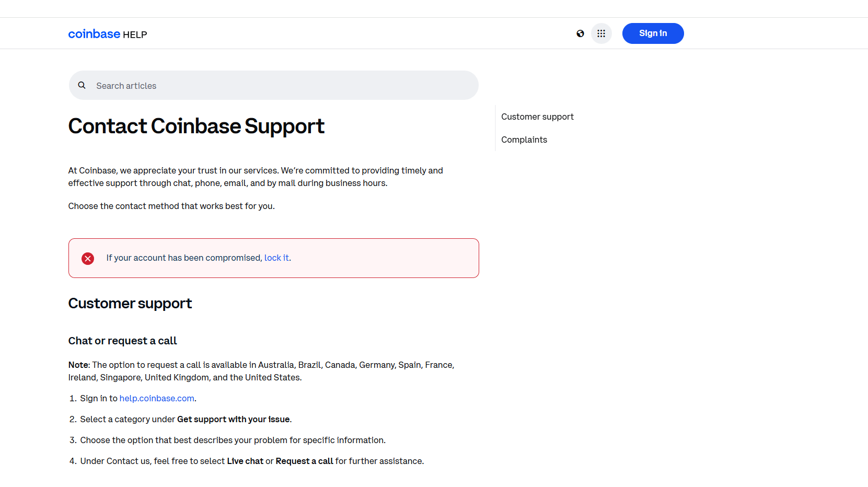Screen dimensions: 868x487
Task: Open the help.coinbase.com link
Action: [157, 398]
